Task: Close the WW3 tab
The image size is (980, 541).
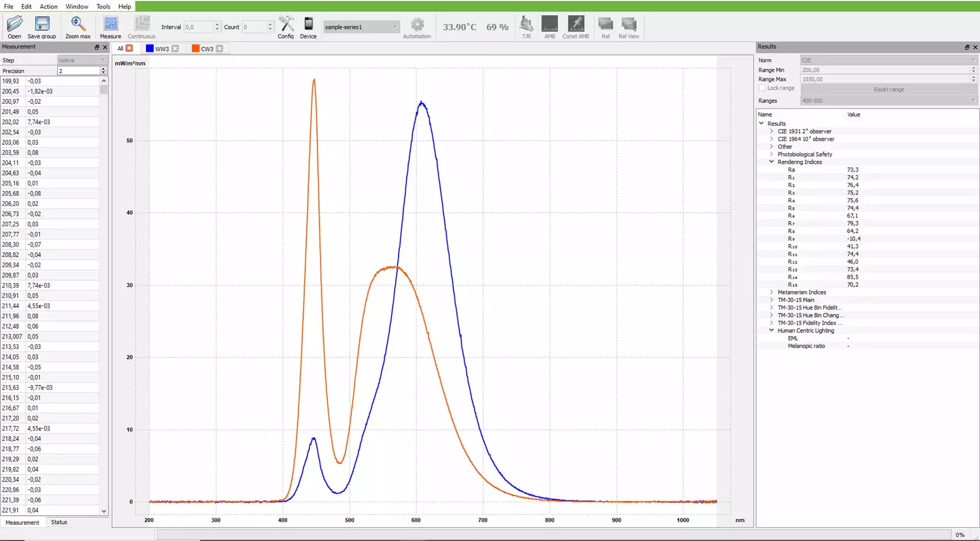Action: pyautogui.click(x=175, y=48)
